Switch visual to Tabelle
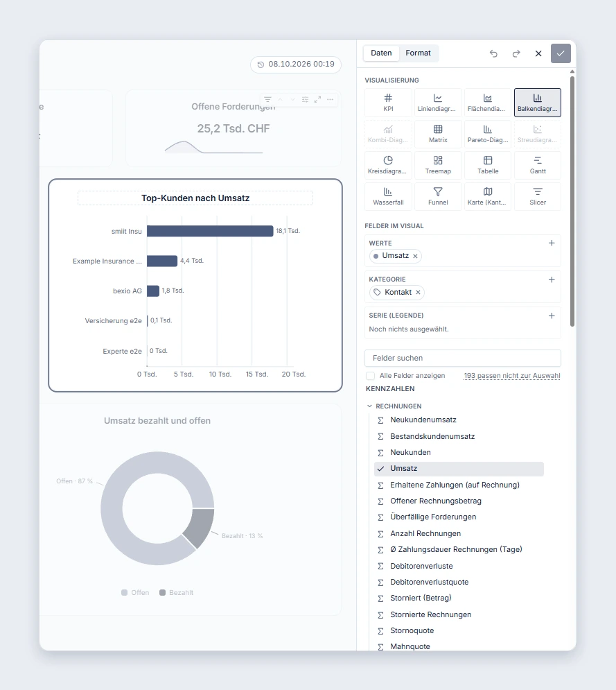The image size is (616, 690). (x=488, y=165)
